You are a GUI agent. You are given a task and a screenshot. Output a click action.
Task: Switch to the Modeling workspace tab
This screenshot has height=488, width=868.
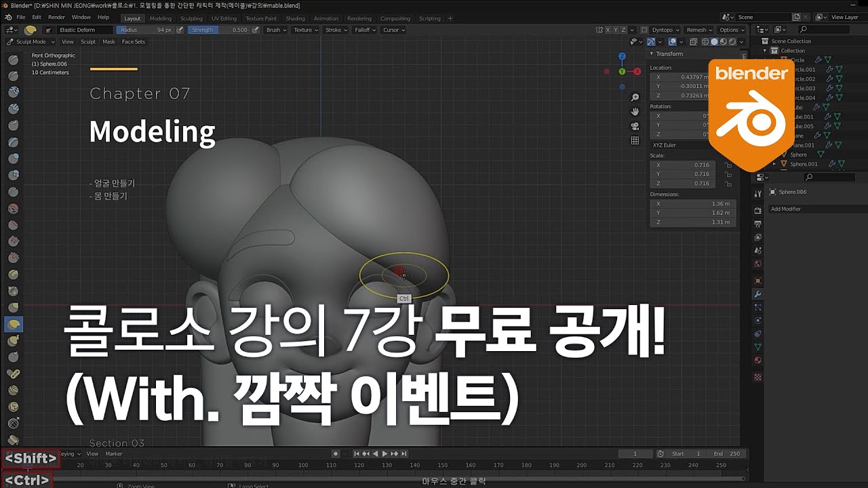coord(161,18)
